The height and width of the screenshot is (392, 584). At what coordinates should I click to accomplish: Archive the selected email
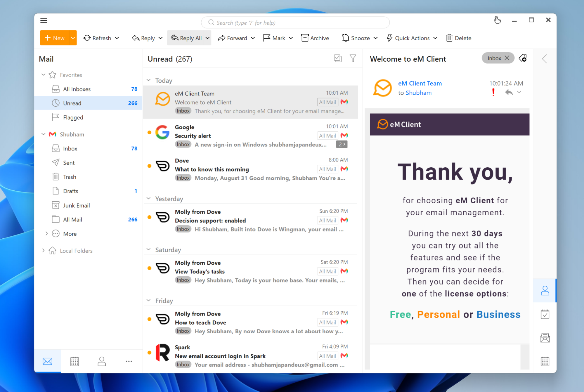tap(315, 38)
